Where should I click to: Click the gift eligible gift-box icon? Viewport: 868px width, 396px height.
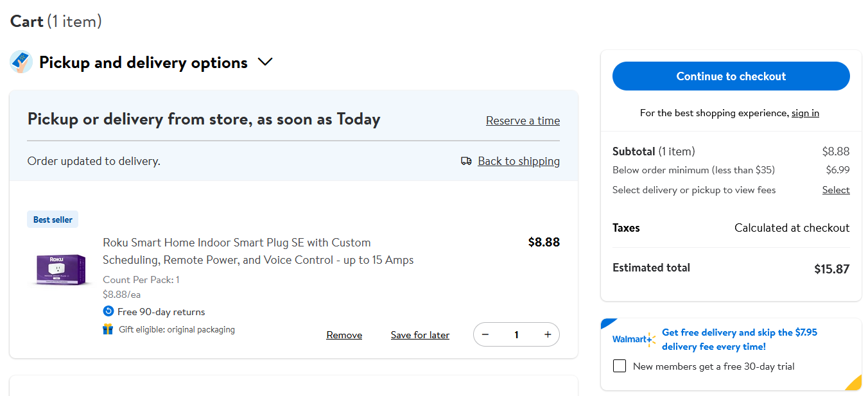tap(107, 329)
